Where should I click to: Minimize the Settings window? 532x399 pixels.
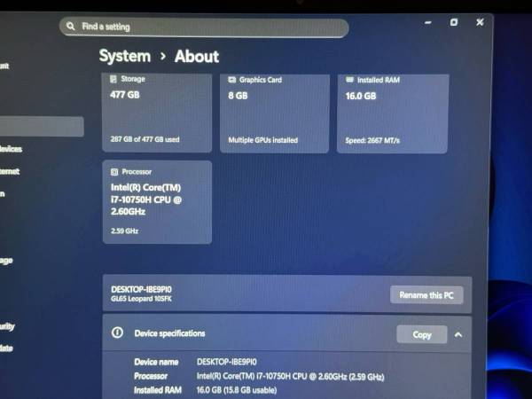424,23
